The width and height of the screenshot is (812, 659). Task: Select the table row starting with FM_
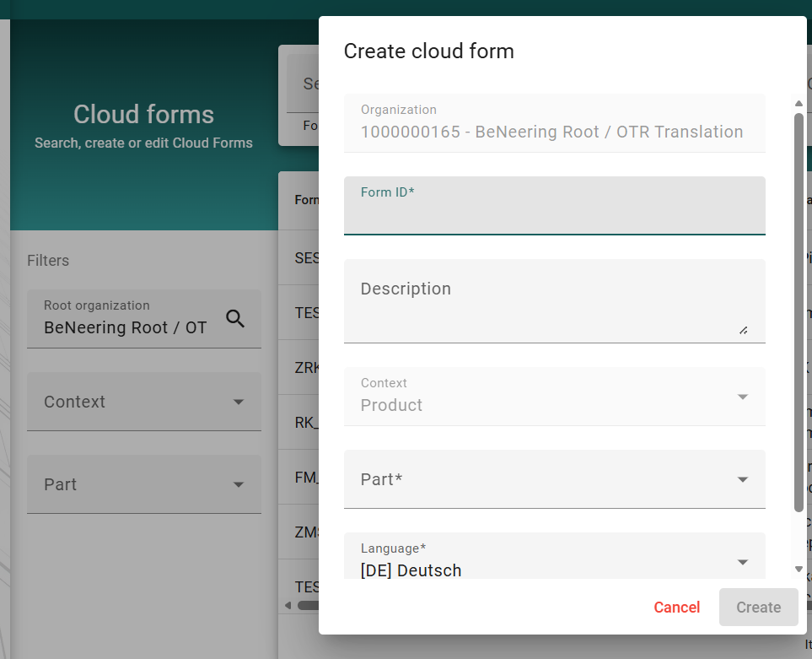tap(305, 478)
